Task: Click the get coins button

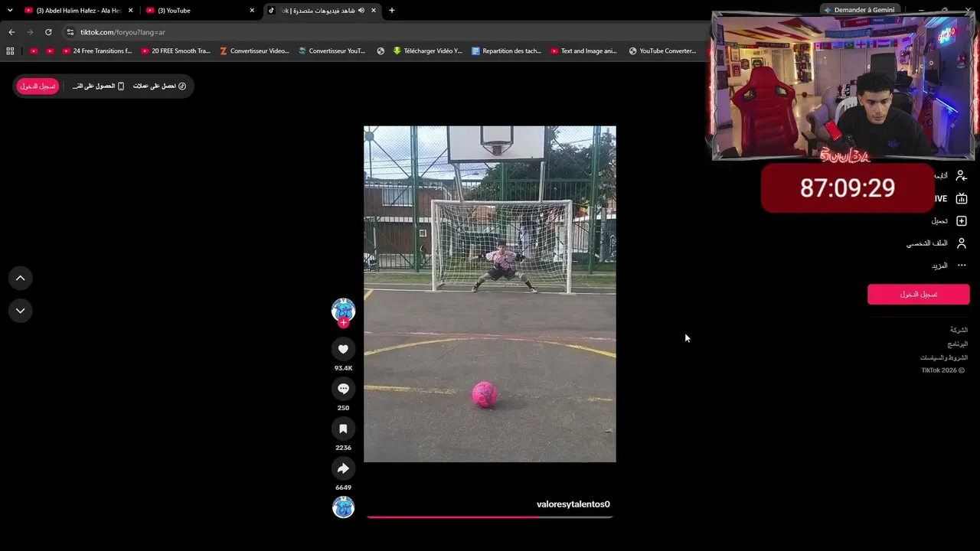Action: pos(159,86)
